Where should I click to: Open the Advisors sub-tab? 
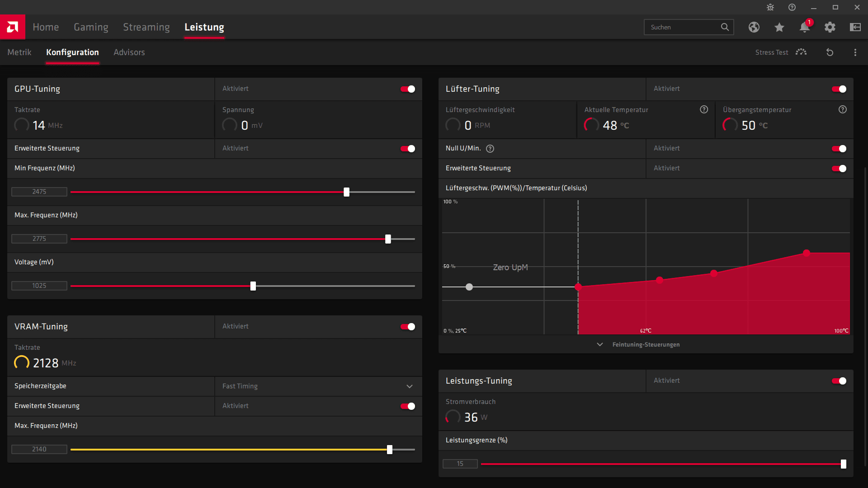click(x=129, y=52)
